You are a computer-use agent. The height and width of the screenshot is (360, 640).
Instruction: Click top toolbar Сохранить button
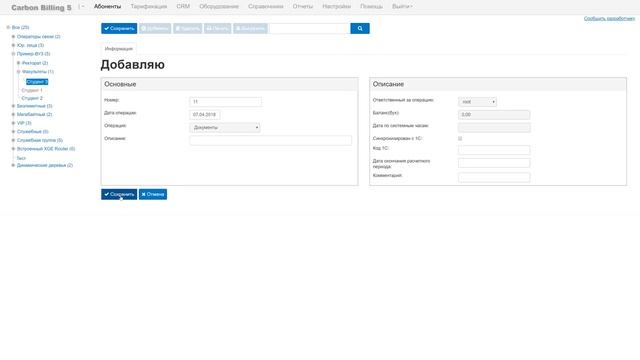point(119,29)
